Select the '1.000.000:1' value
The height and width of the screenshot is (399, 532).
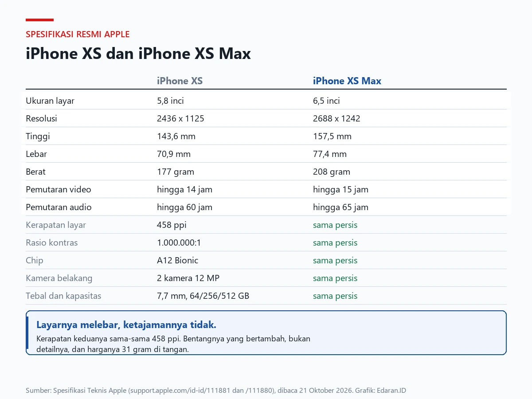click(x=178, y=243)
